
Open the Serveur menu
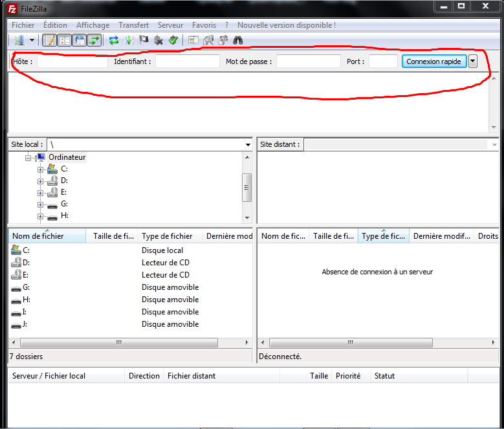(170, 25)
